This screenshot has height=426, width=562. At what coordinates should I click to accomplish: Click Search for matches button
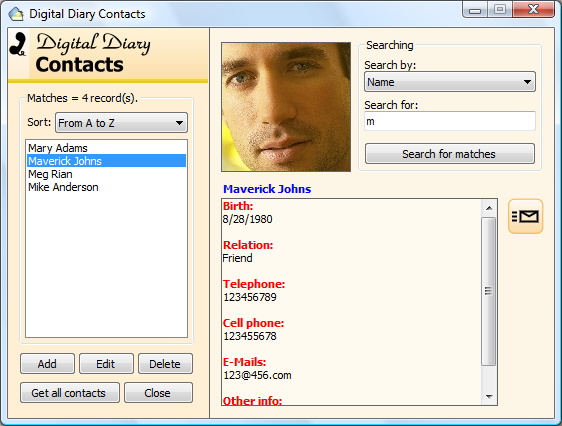pyautogui.click(x=450, y=154)
